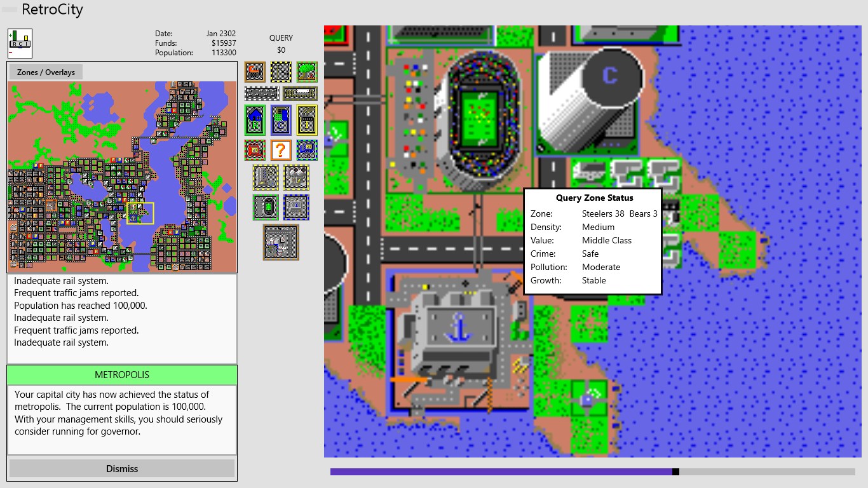The image size is (868, 488).
Task: Pick the Rail track tool
Action: (300, 93)
